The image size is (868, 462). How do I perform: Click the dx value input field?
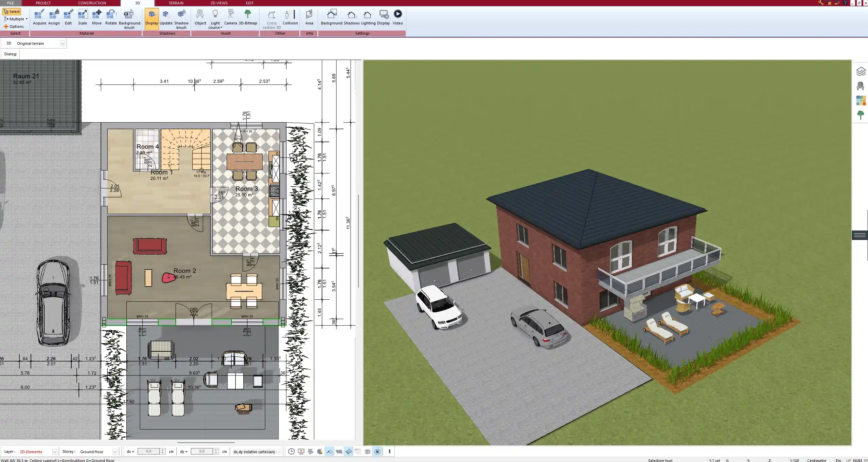click(149, 451)
